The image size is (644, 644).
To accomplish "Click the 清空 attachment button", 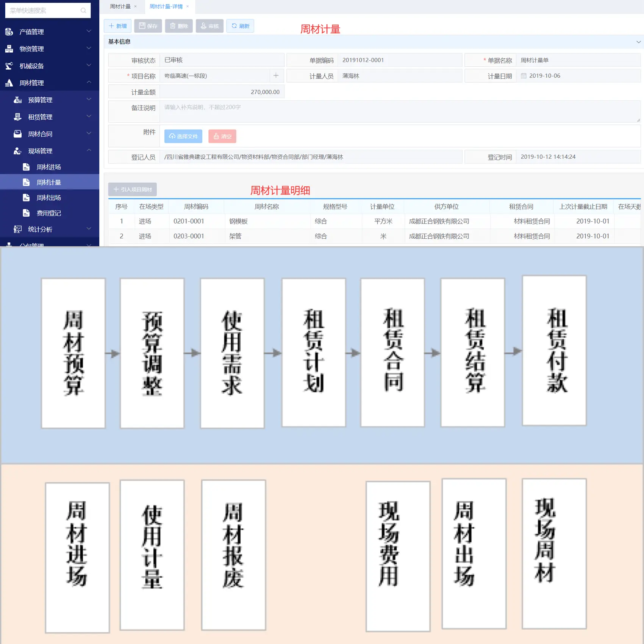I will (222, 136).
